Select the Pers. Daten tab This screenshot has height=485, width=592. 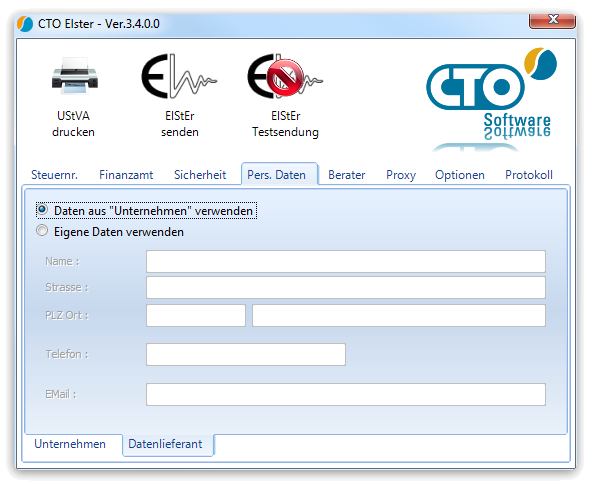tap(279, 174)
